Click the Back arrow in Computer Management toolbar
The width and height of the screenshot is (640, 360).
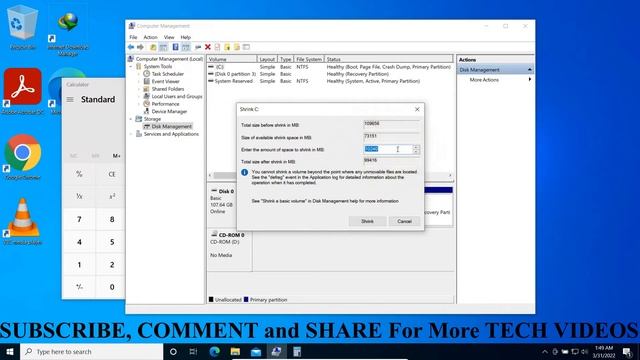point(131,47)
